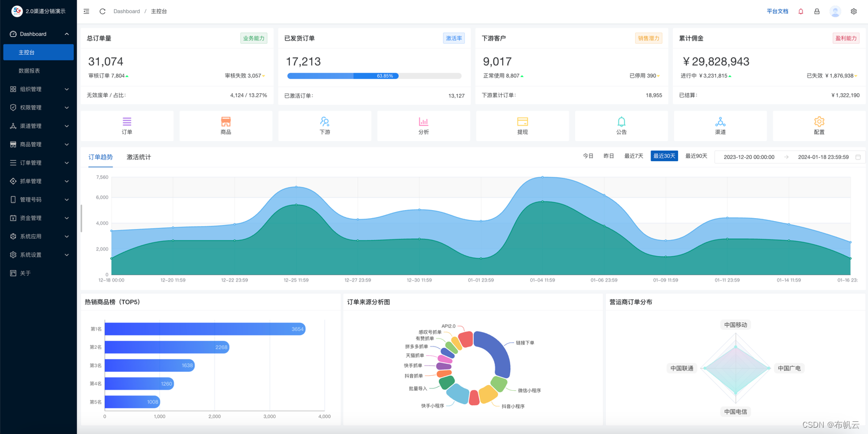The image size is (868, 434).
Task: Filter chart by 最近7天
Action: [634, 156]
